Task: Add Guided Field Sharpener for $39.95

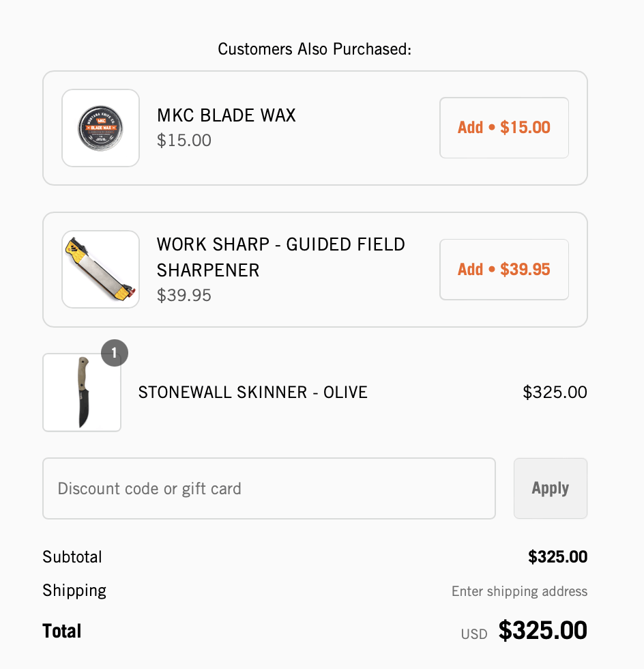Action: tap(503, 269)
